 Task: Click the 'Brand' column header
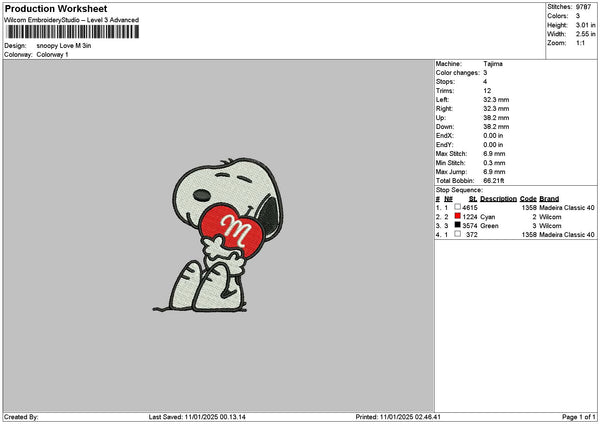(549, 199)
